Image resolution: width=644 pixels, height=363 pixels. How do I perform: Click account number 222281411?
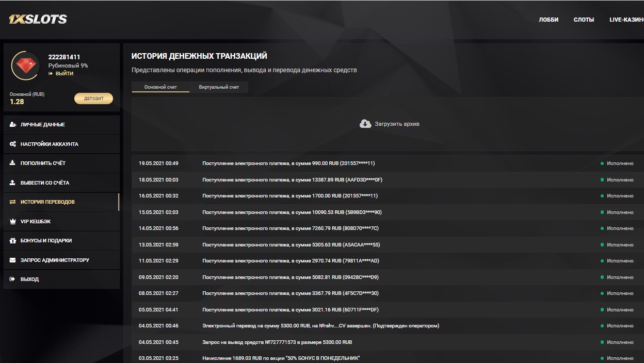click(x=64, y=57)
